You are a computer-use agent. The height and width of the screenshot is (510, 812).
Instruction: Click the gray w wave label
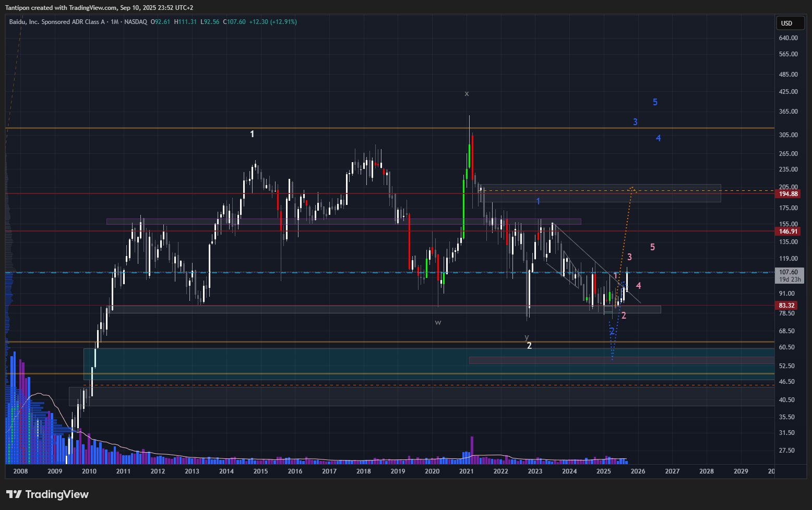(438, 322)
